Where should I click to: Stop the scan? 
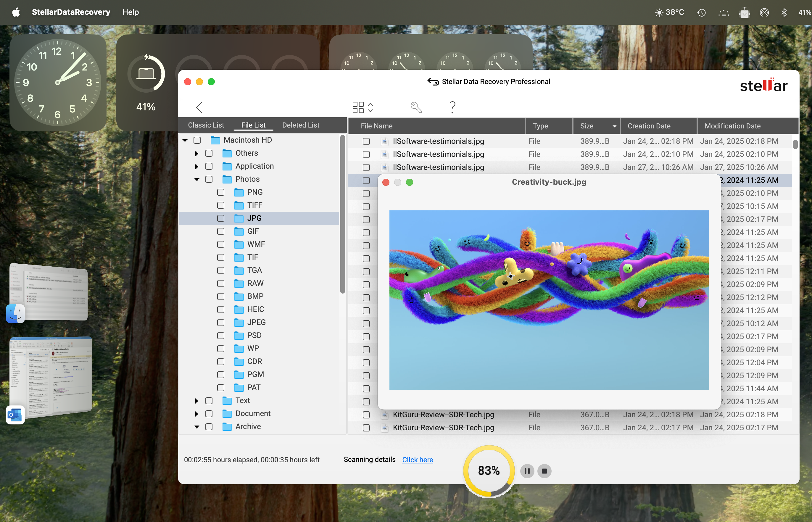544,471
